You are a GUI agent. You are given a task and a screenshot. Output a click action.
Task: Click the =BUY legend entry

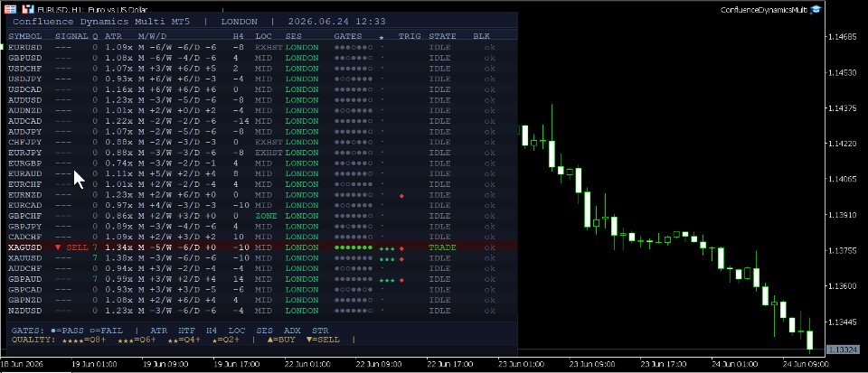click(281, 340)
